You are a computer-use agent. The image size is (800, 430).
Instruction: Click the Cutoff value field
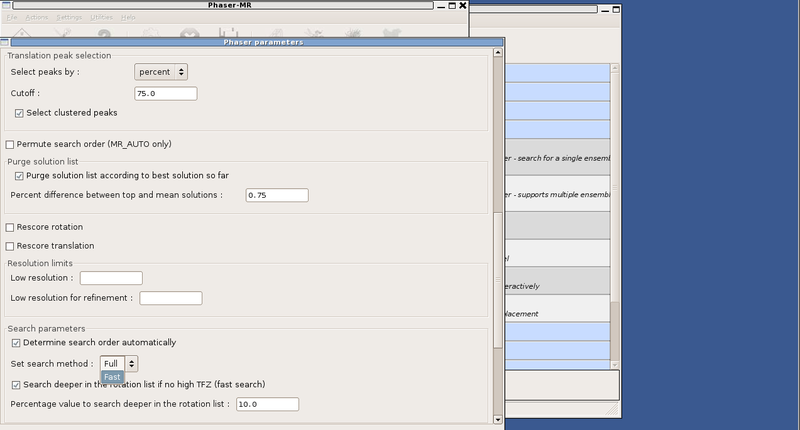click(165, 94)
